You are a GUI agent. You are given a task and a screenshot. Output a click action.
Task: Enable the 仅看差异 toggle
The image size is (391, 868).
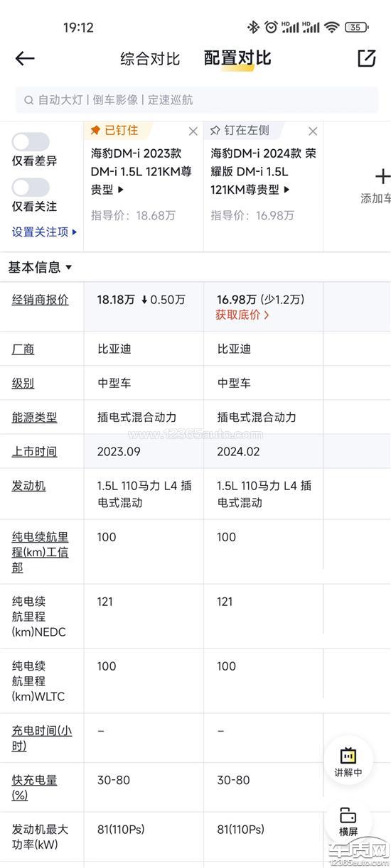tap(31, 142)
